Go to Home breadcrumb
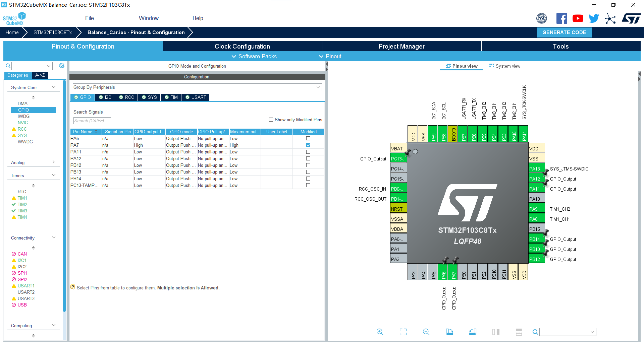The image size is (644, 343). point(12,32)
